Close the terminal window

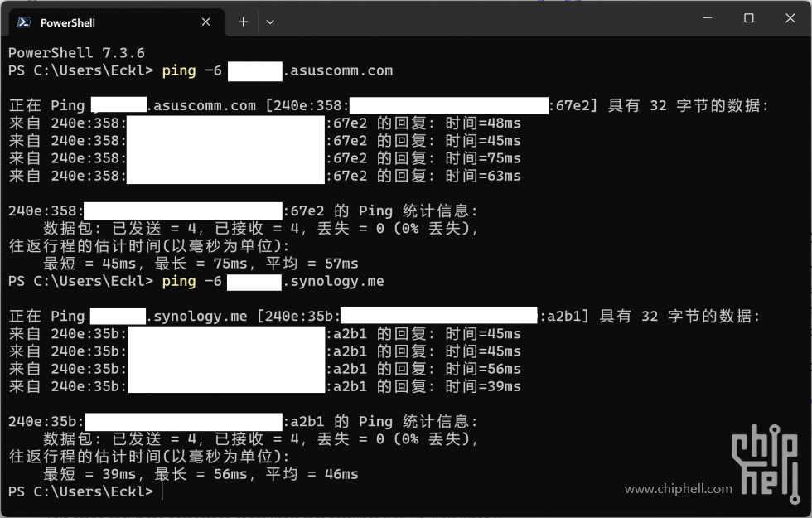tap(790, 18)
